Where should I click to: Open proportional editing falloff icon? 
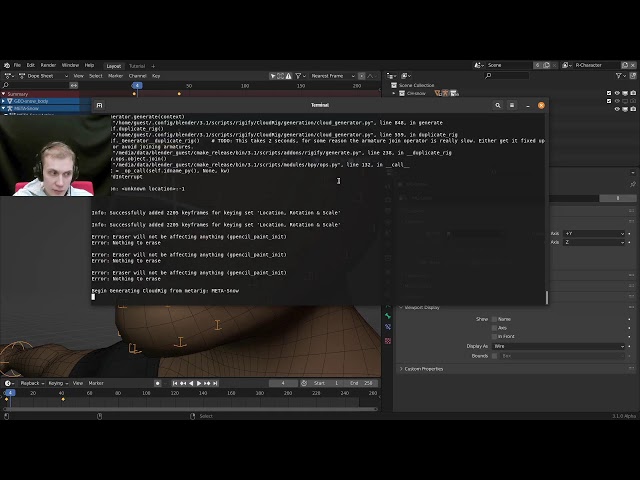click(371, 76)
